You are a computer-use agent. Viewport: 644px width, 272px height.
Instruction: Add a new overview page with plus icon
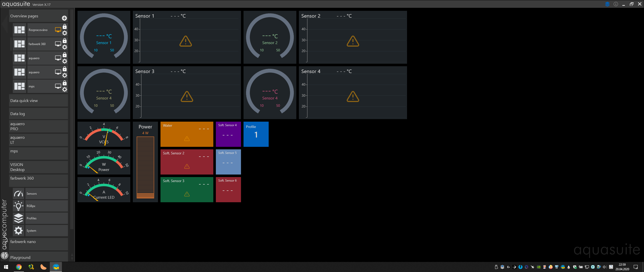pyautogui.click(x=64, y=18)
